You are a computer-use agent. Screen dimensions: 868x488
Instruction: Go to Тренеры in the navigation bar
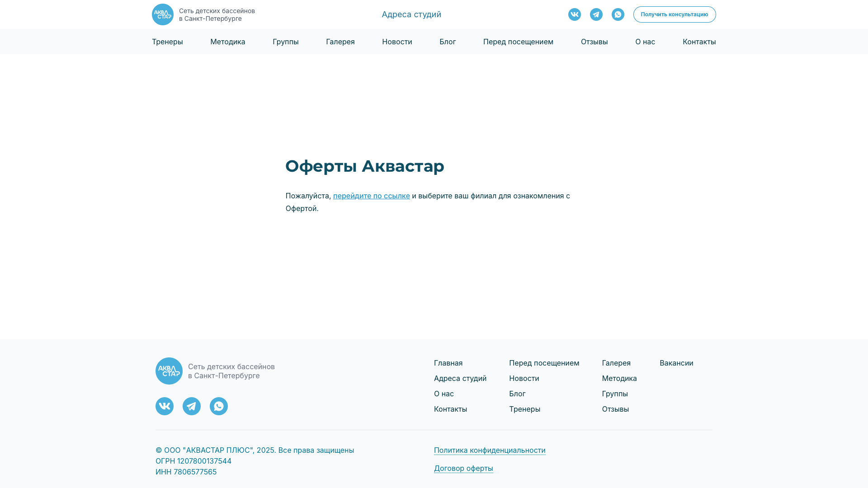click(x=167, y=42)
